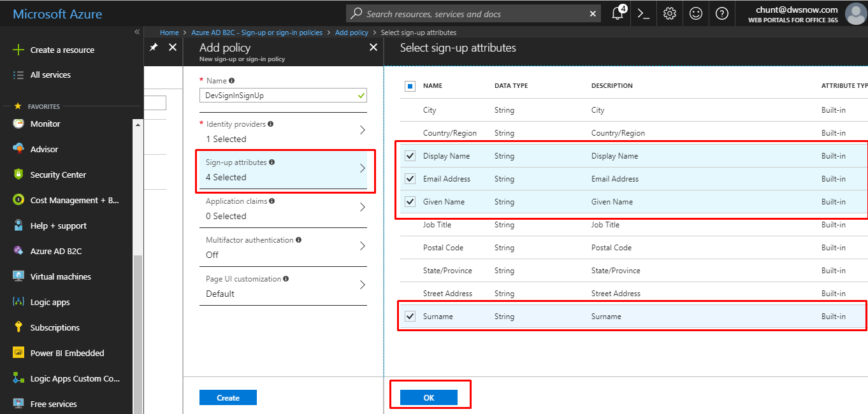
Task: Select the State/Province attribute row
Action: tap(633, 271)
